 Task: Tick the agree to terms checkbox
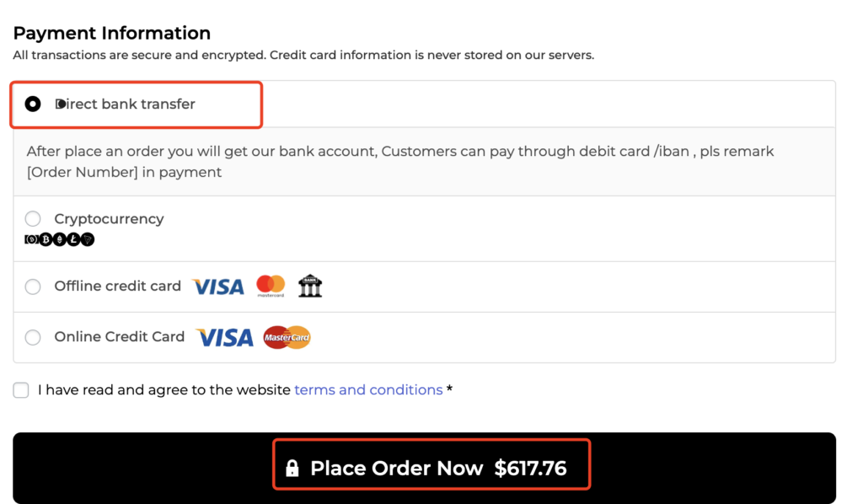[x=21, y=390]
